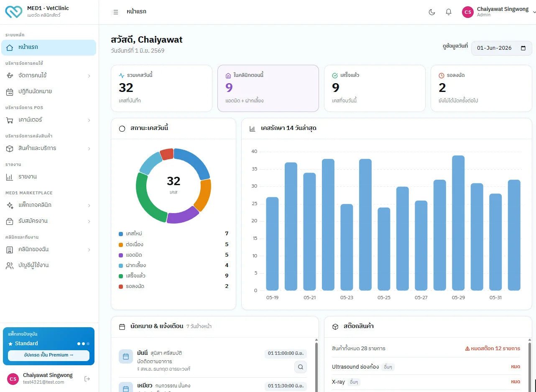This screenshot has width=536, height=392.
Task: Open the Chaiyawat Singwong user dropdown
Action: coord(498,12)
